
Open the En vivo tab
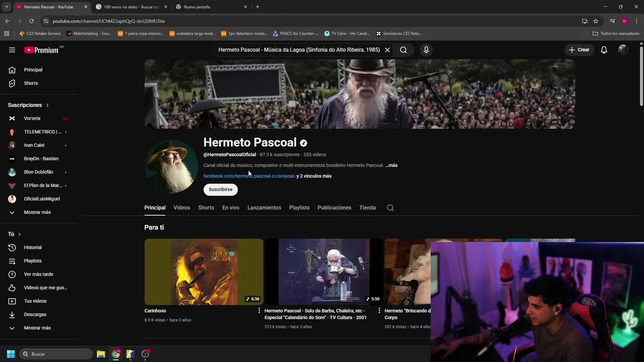pyautogui.click(x=231, y=208)
